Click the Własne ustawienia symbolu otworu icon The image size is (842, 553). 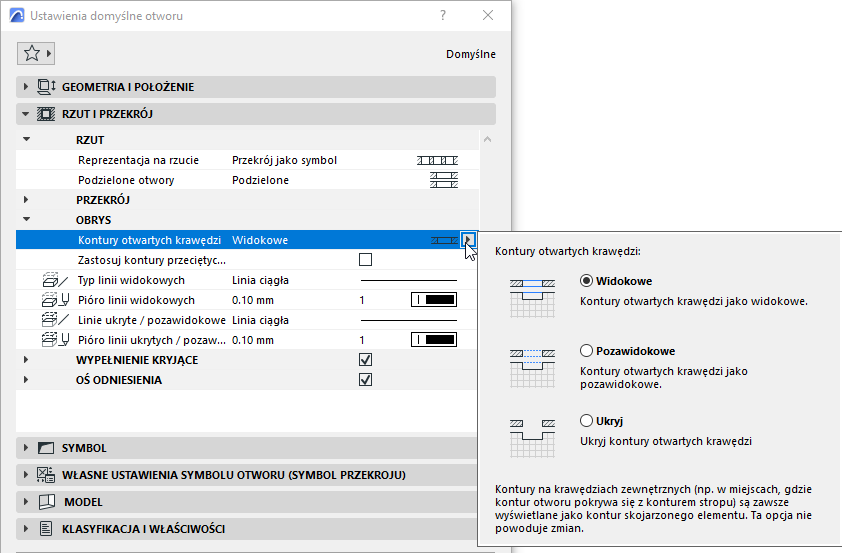(x=46, y=475)
